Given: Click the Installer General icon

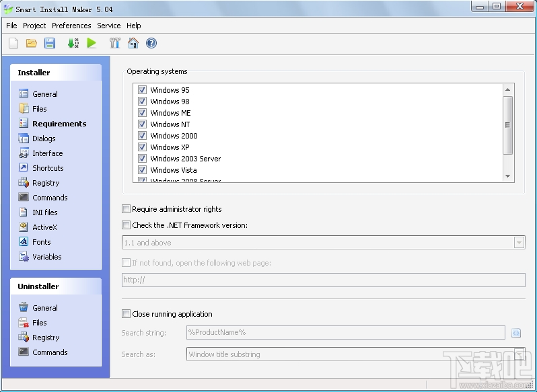Looking at the screenshot, I should (x=24, y=93).
